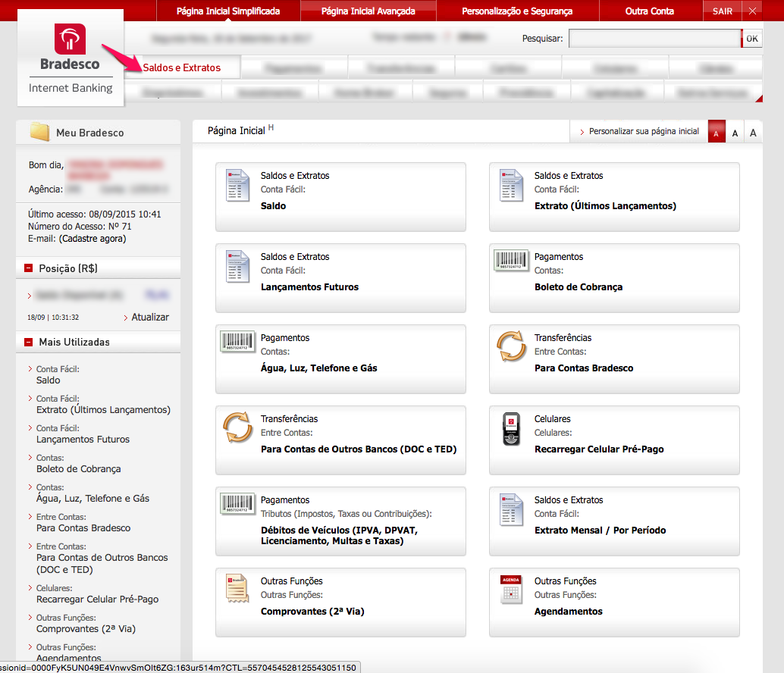Image resolution: width=784 pixels, height=673 pixels.
Task: Click the Atualizar link under Posição
Action: [150, 318]
